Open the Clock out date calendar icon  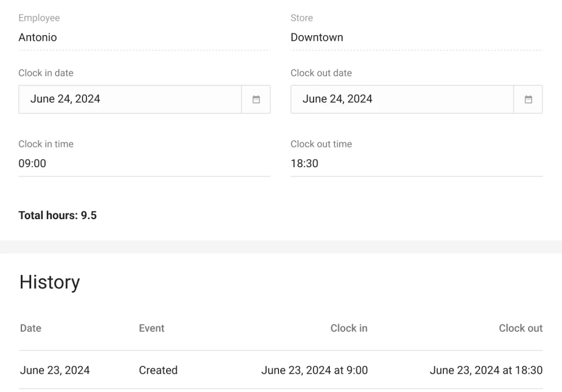point(528,99)
